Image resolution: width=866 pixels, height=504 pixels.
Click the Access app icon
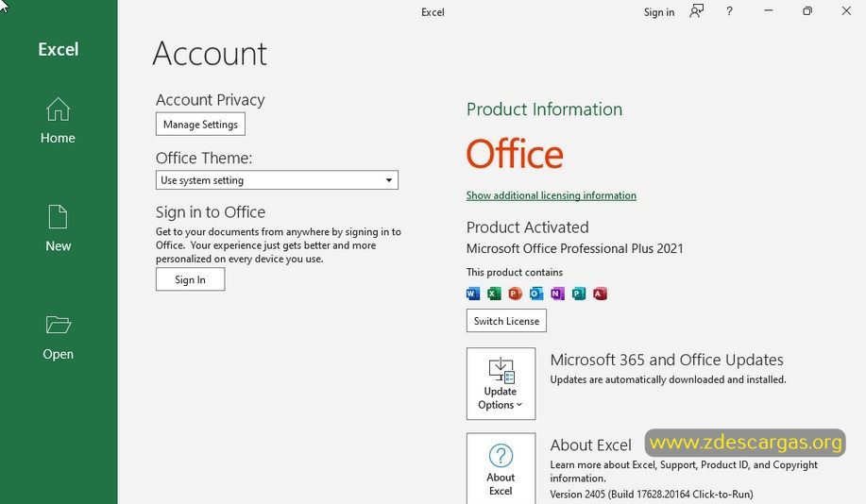point(600,294)
